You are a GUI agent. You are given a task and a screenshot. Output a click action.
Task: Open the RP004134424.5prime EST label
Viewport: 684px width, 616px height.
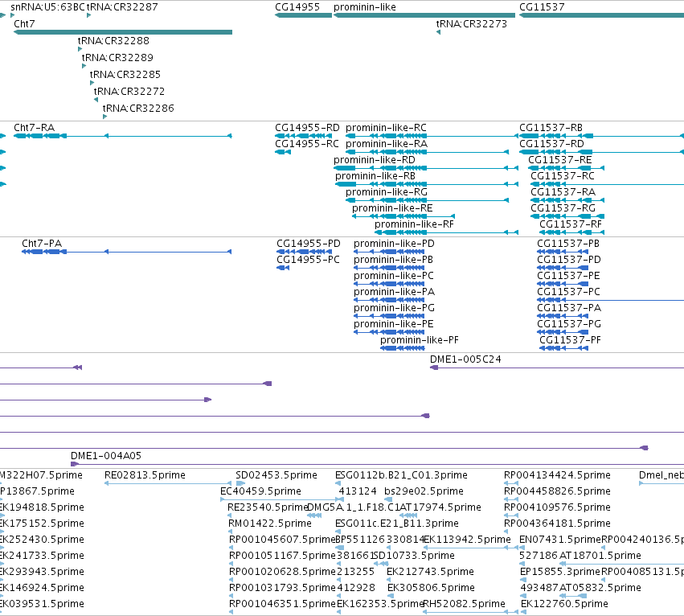pos(558,475)
